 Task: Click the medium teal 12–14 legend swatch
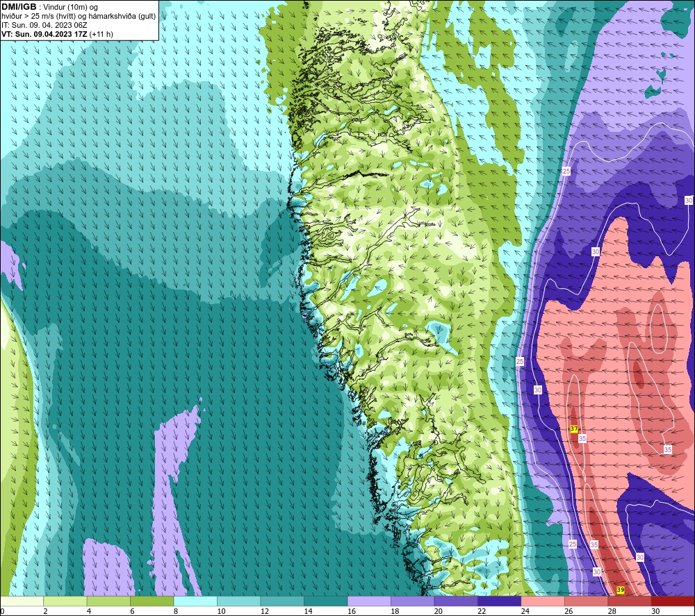pos(282,601)
